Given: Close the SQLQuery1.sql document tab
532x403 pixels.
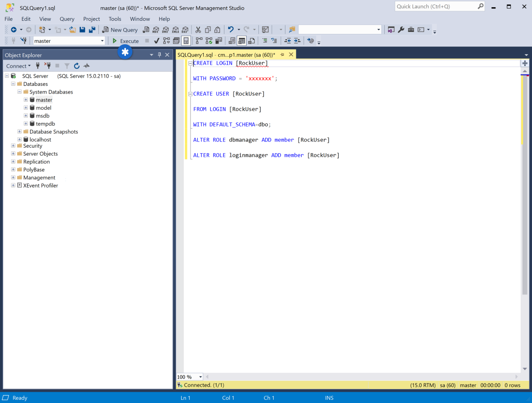Looking at the screenshot, I should pyautogui.click(x=291, y=54).
